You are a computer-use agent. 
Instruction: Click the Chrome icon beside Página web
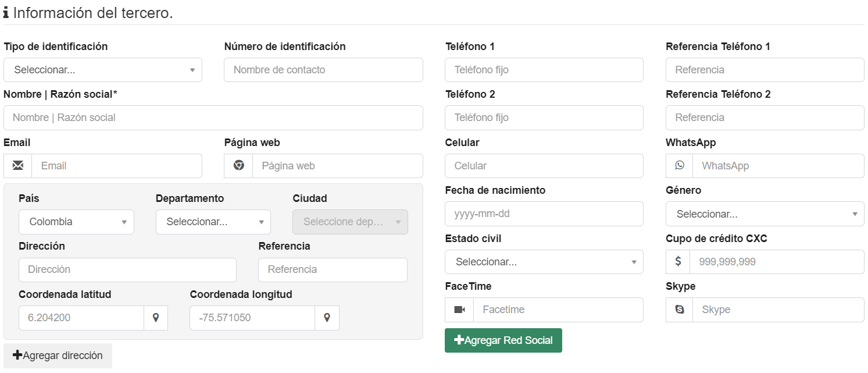coord(238,166)
